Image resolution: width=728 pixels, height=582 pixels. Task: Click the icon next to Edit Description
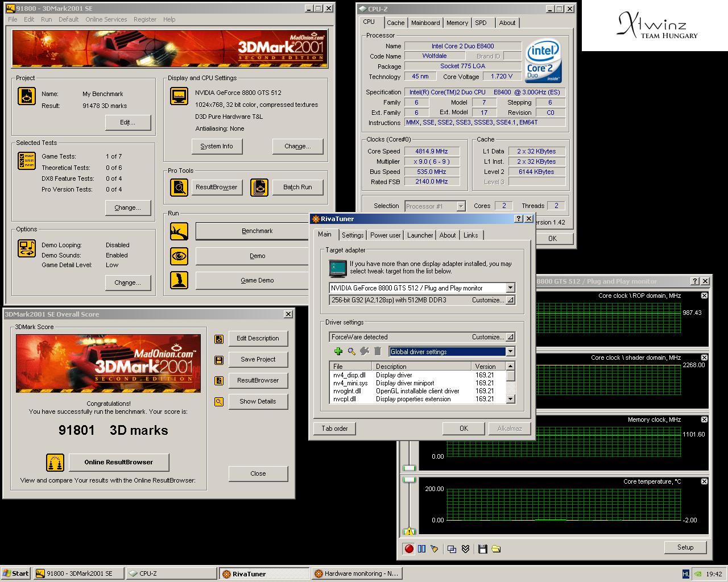point(219,339)
